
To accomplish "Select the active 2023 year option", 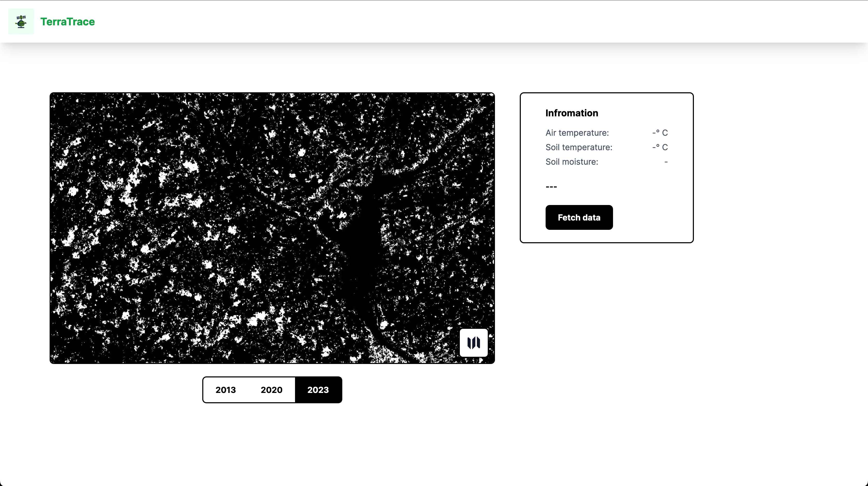I will pos(318,390).
